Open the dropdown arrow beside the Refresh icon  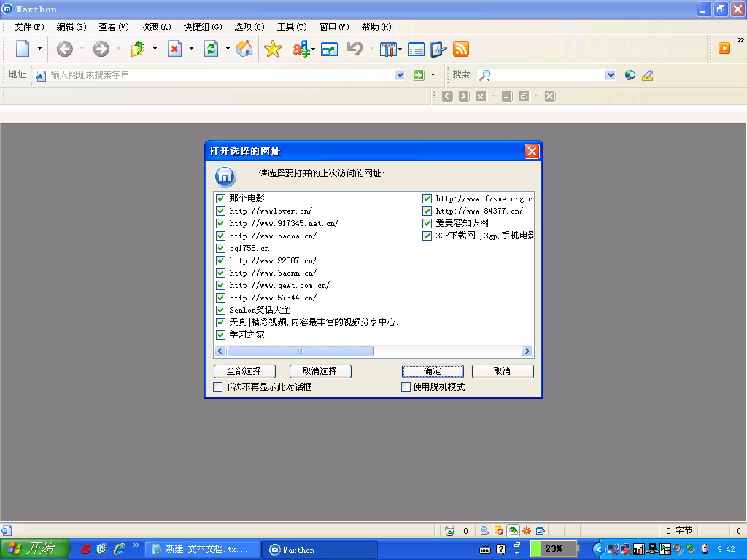pos(228,49)
